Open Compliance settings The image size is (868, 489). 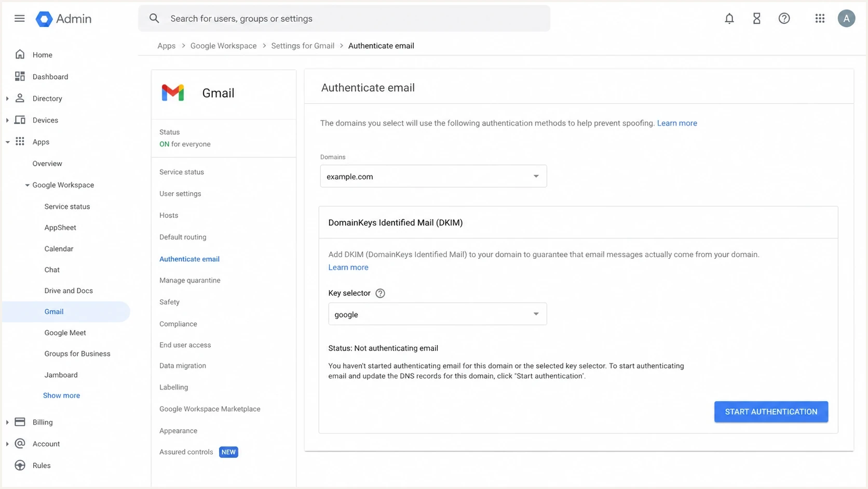pyautogui.click(x=178, y=324)
